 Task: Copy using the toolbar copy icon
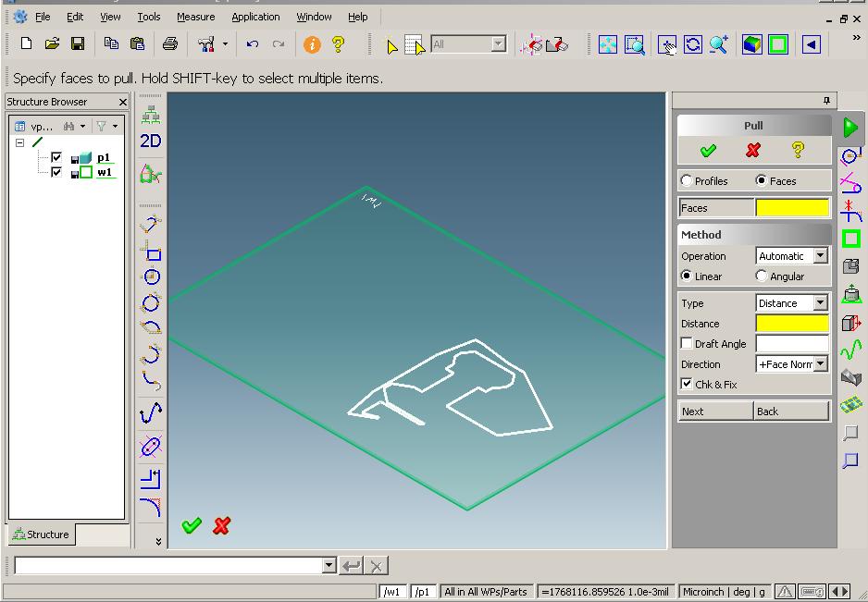tap(111, 43)
